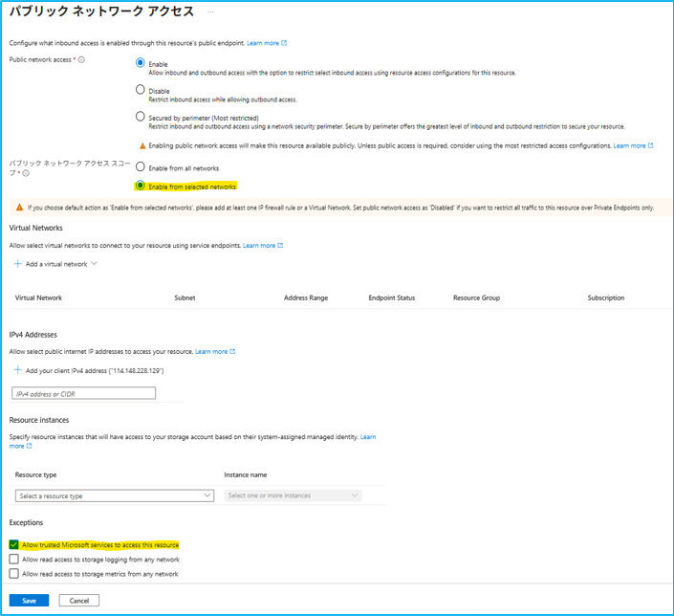The height and width of the screenshot is (616, 674).
Task: Enable read access to storage logging checkbox
Action: point(14,560)
